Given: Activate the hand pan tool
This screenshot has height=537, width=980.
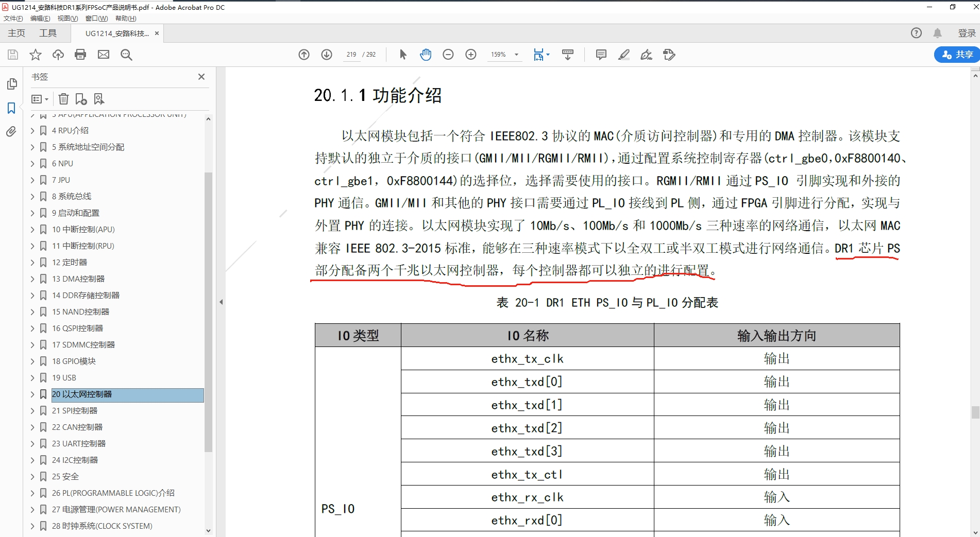Looking at the screenshot, I should point(426,55).
